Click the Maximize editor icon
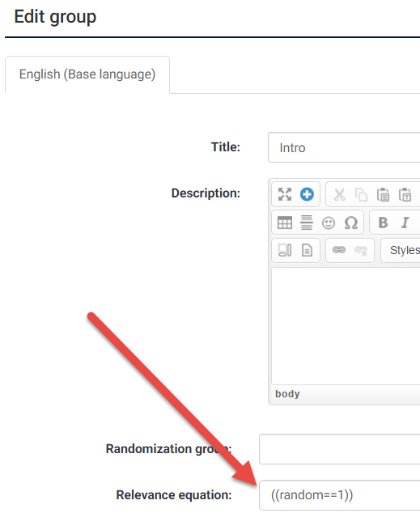The width and height of the screenshot is (420, 530). 285,194
